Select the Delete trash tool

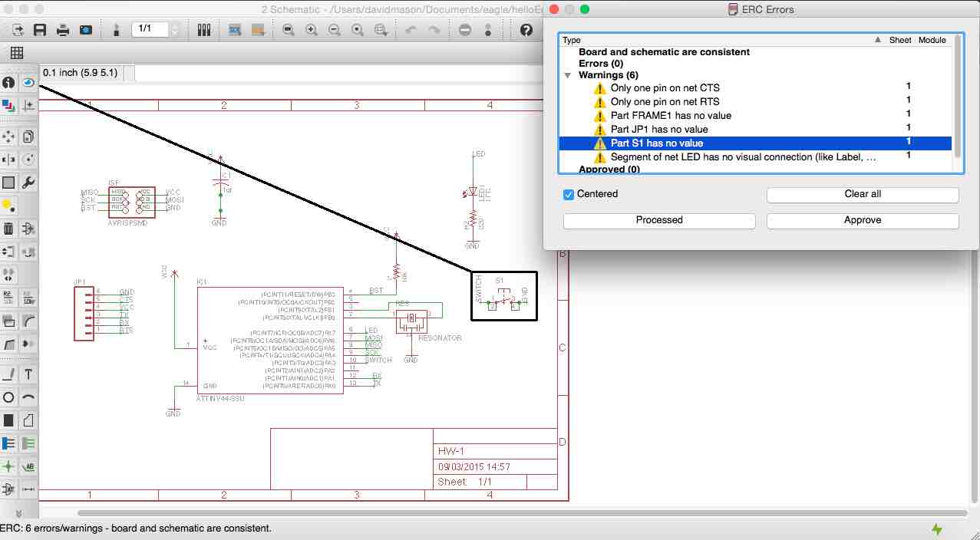[8, 229]
